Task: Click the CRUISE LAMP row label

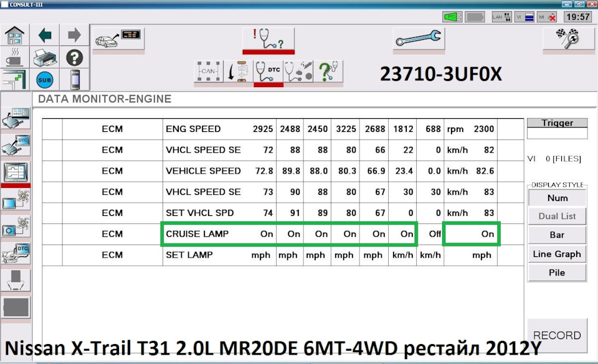Action: click(197, 234)
